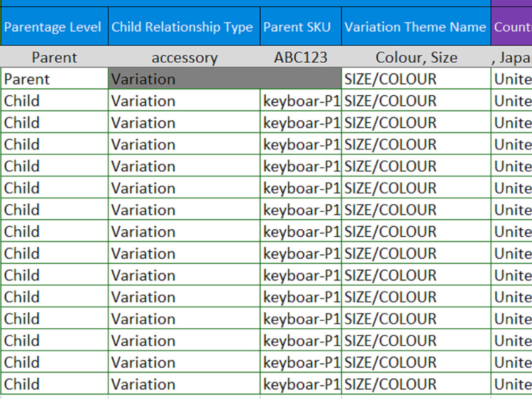532x399 pixels.
Task: Select "SIZE/COLOUR" in the white Parent row
Action: tap(416, 79)
